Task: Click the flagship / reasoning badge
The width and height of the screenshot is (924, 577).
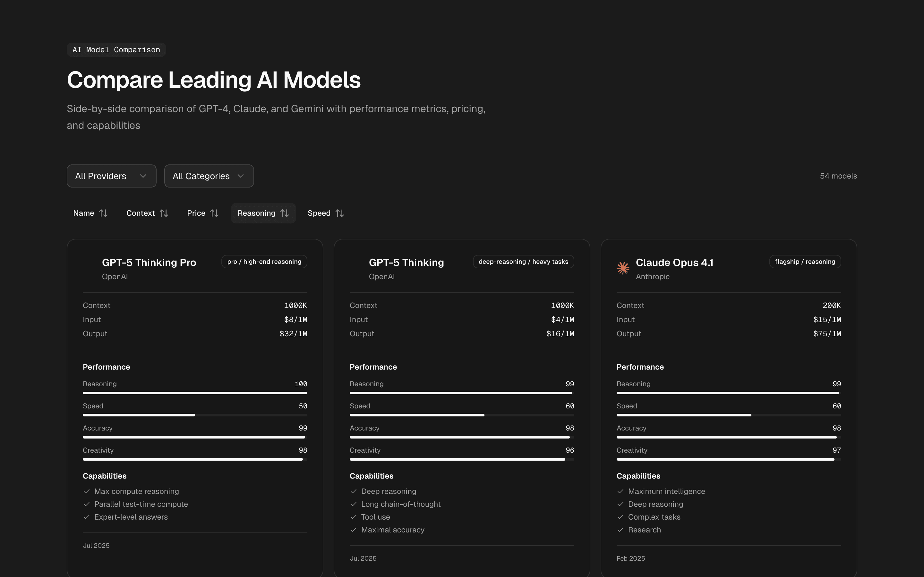Action: point(805,262)
